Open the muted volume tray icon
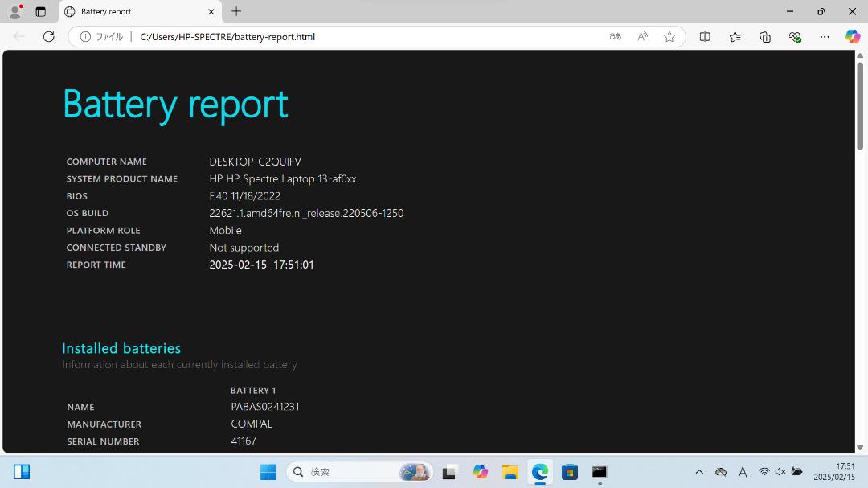868x488 pixels. pos(780,472)
